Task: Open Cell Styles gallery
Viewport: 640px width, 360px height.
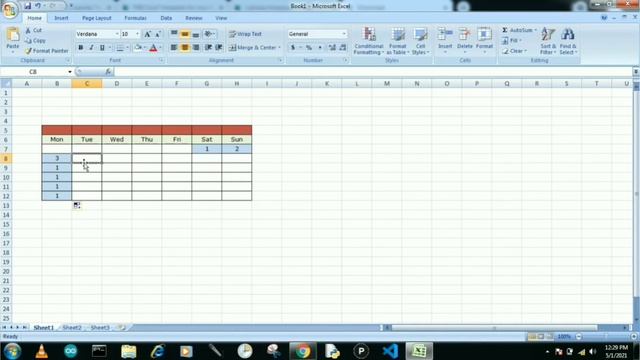Action: (x=420, y=41)
